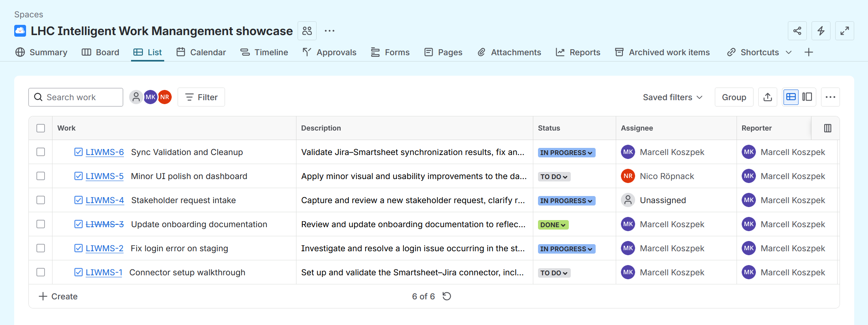868x325 pixels.
Task: Tick the checkbox for LIWMS-6 row
Action: 41,152
